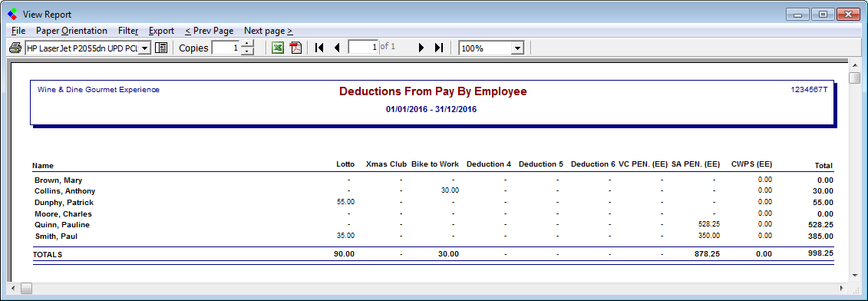
Task: Click the Next page > menu item
Action: pos(269,31)
